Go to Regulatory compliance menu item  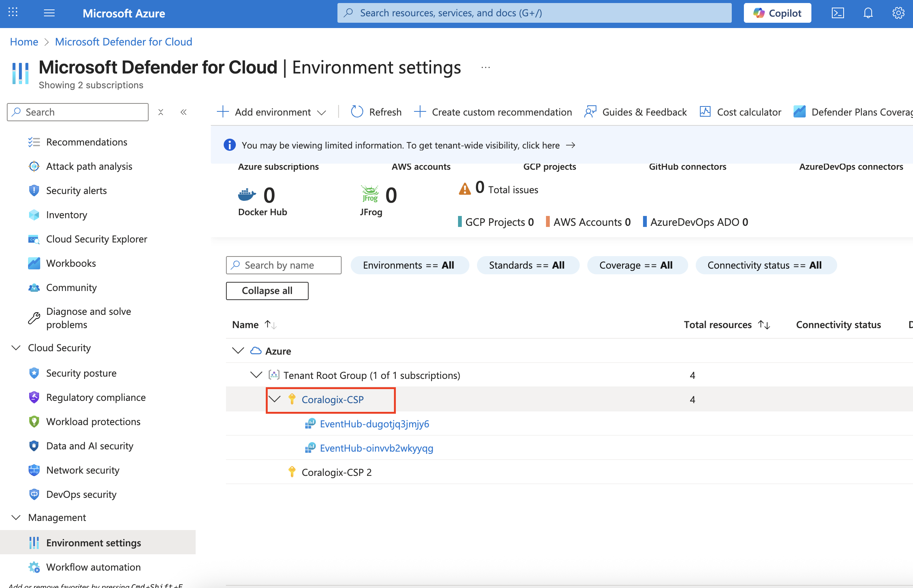click(x=96, y=397)
